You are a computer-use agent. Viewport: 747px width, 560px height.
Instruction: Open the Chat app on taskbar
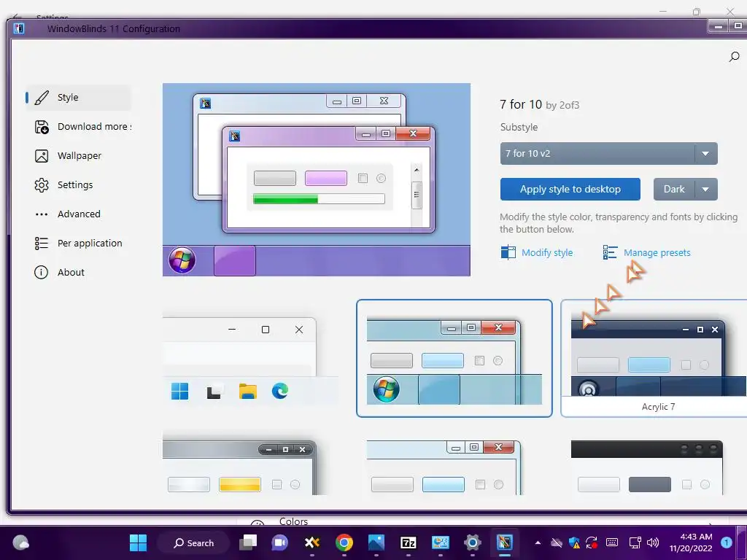pyautogui.click(x=279, y=542)
